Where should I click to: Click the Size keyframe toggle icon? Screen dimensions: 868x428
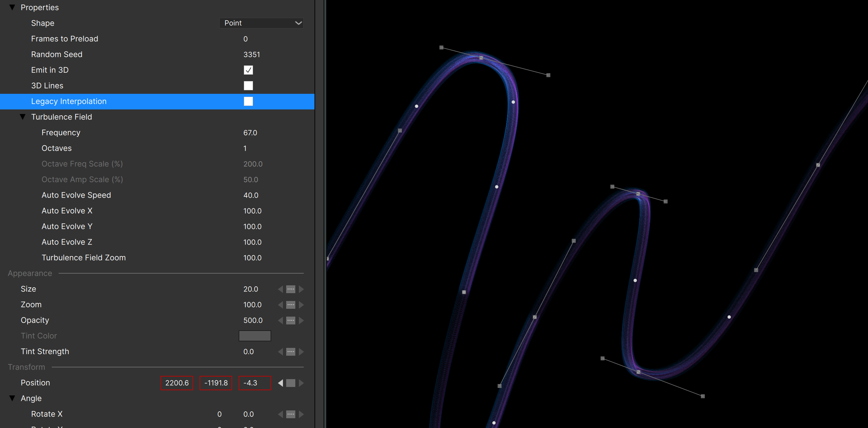point(290,289)
